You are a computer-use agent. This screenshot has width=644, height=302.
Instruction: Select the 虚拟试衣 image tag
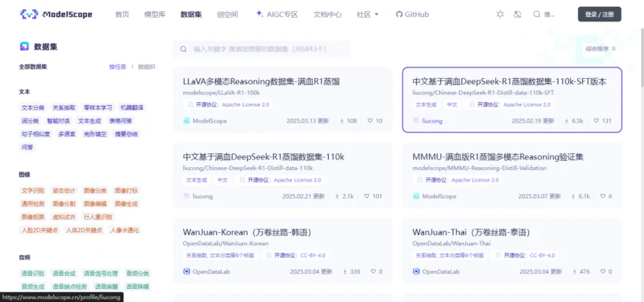point(64,217)
